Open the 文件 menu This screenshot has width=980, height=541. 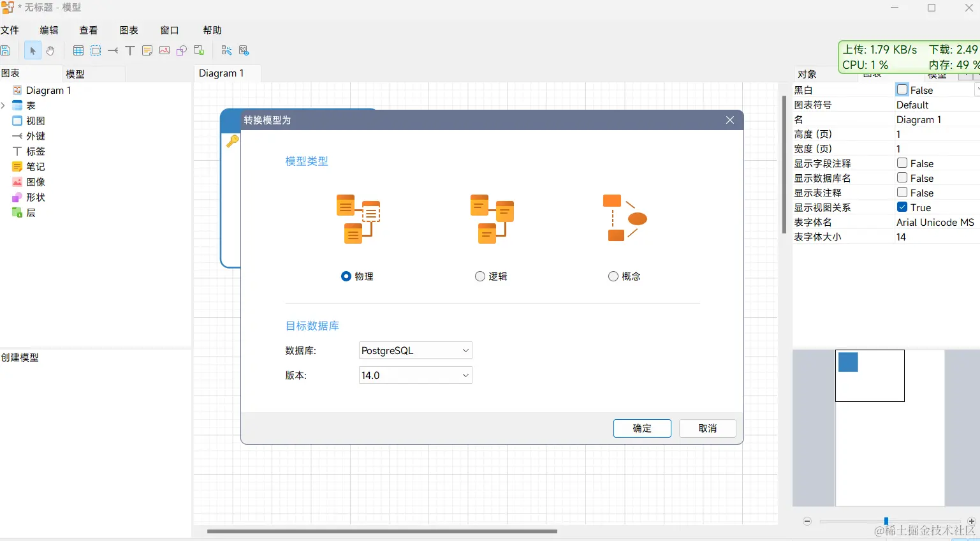tap(10, 30)
